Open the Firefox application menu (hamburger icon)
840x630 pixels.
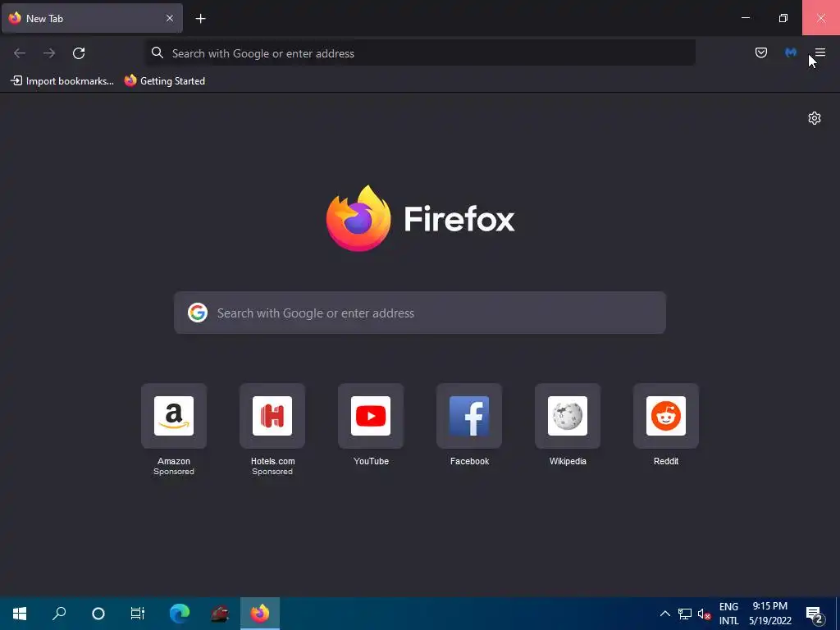[819, 52]
